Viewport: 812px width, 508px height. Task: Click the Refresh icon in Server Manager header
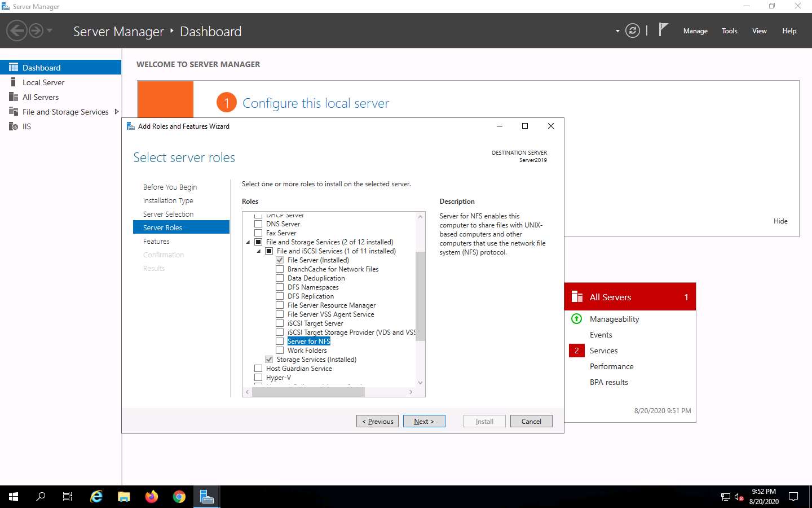pos(633,31)
